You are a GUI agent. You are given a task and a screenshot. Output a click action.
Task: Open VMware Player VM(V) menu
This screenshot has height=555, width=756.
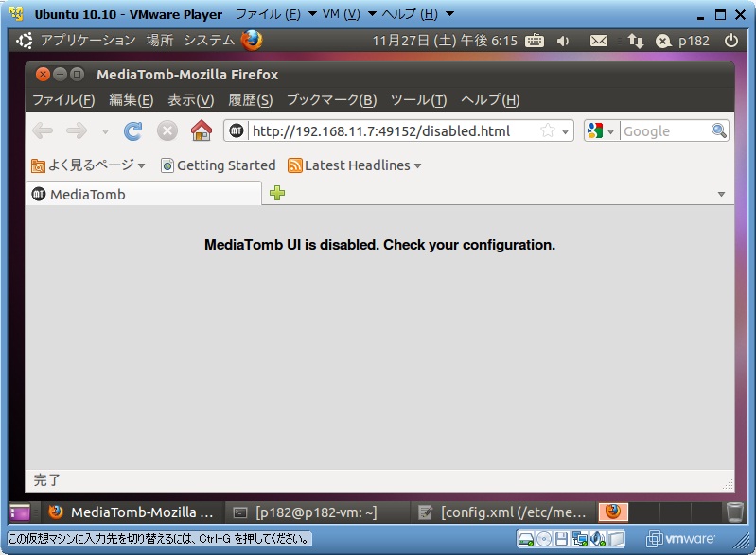pos(349,14)
